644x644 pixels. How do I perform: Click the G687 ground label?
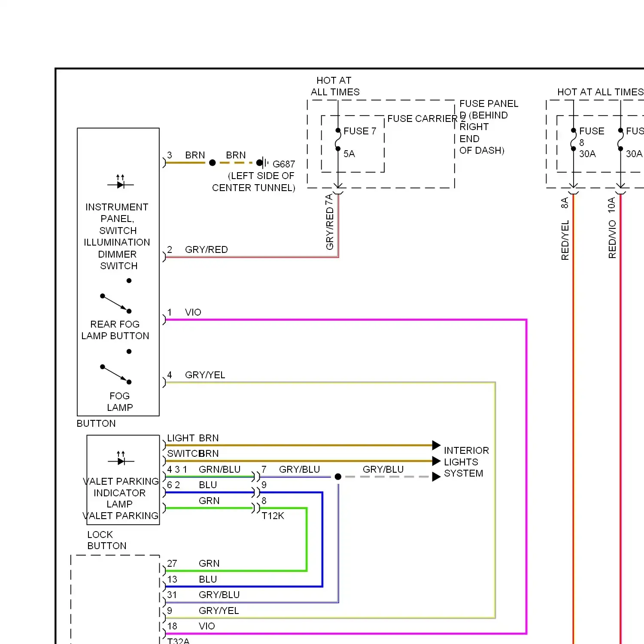click(x=284, y=164)
